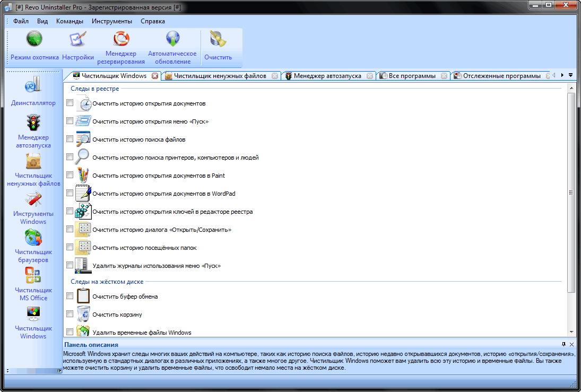Image resolution: width=581 pixels, height=392 pixels.
Task: Expand the tab list dropdown arrow
Action: 570,75
